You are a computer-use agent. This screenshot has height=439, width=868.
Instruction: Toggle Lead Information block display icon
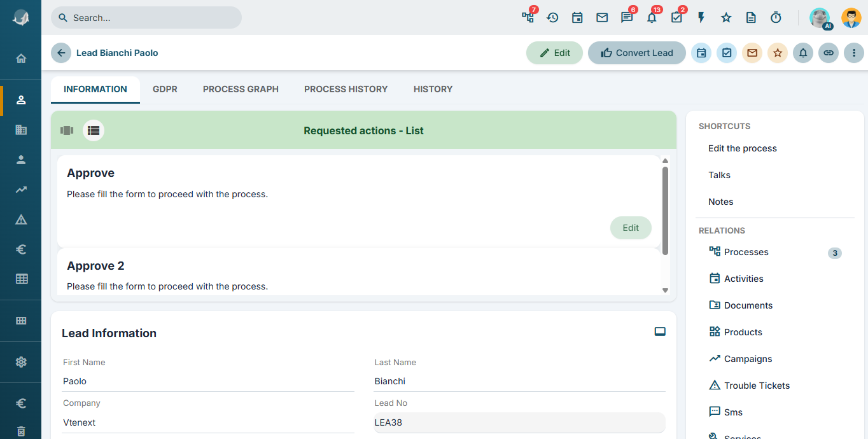click(660, 331)
